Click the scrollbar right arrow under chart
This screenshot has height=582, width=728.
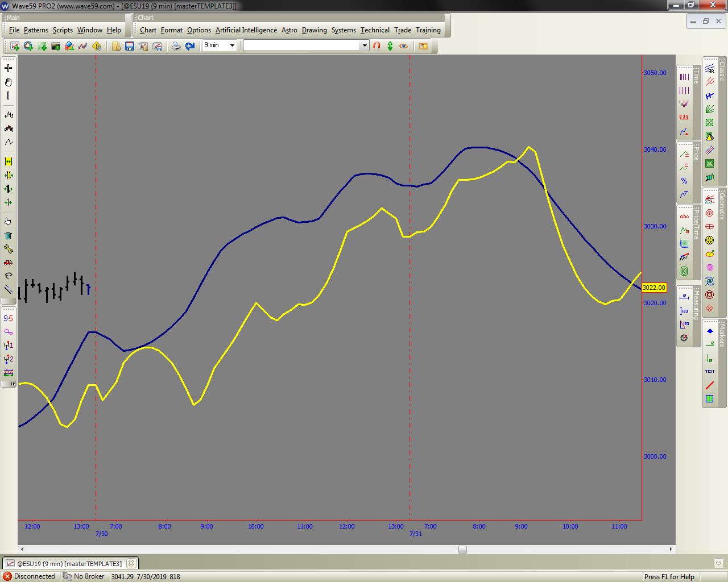click(x=671, y=550)
